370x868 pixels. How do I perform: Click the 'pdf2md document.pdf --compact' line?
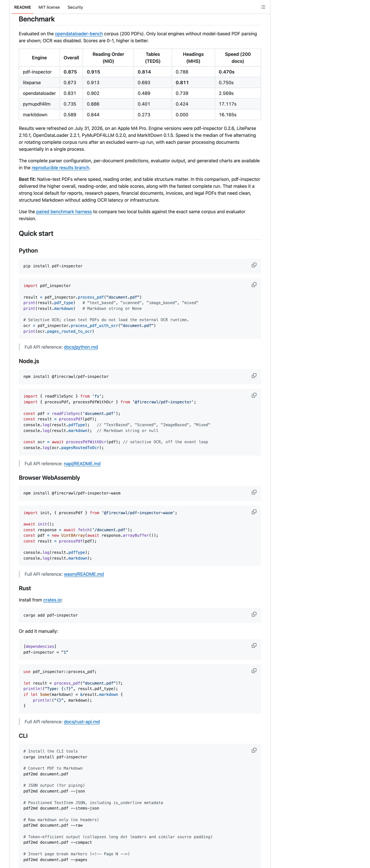(58, 842)
